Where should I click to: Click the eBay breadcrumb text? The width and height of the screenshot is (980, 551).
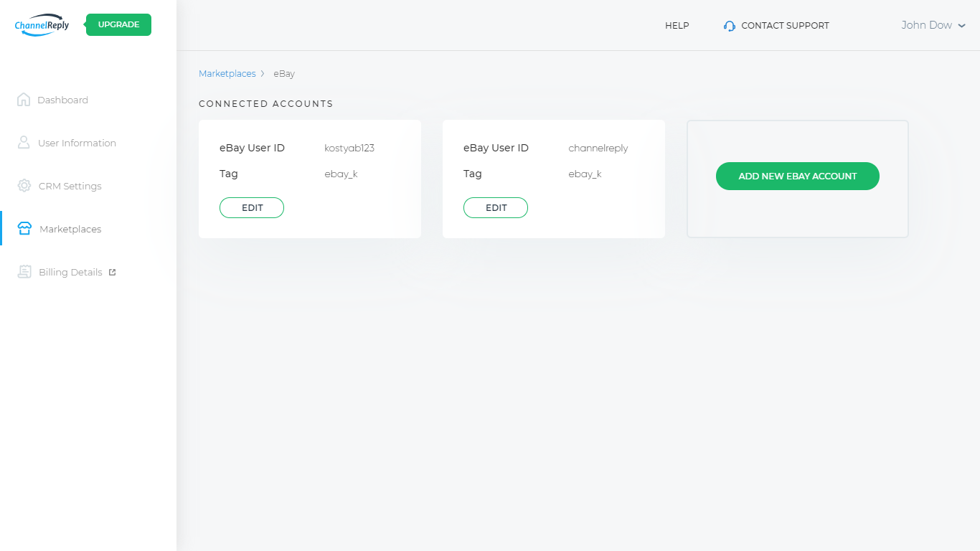point(284,74)
